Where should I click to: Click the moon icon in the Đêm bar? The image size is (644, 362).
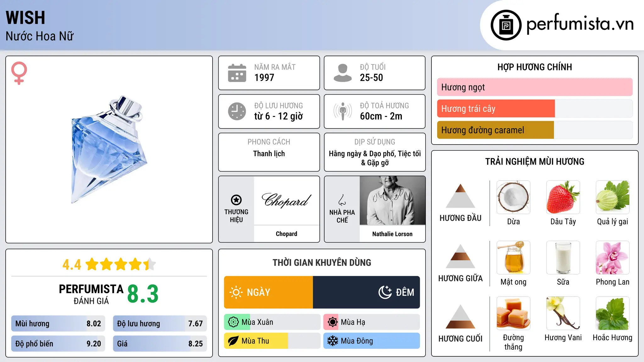coord(385,292)
